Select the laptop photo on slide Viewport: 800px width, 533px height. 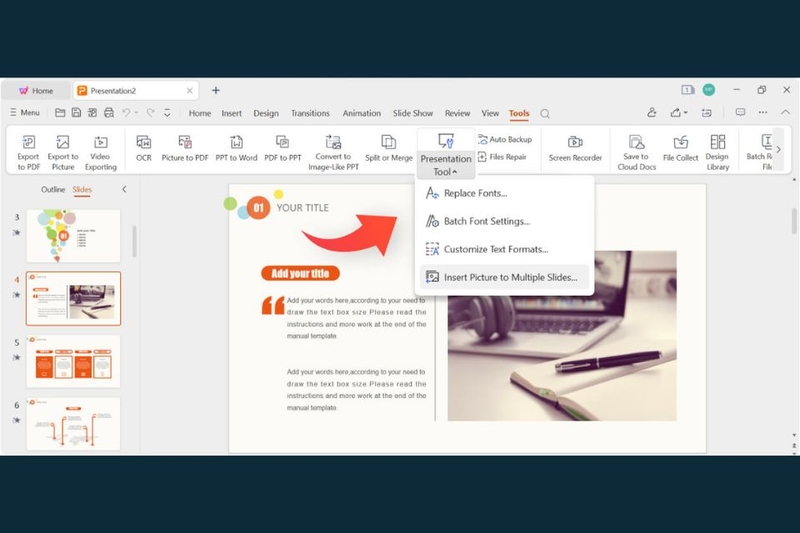pyautogui.click(x=562, y=336)
